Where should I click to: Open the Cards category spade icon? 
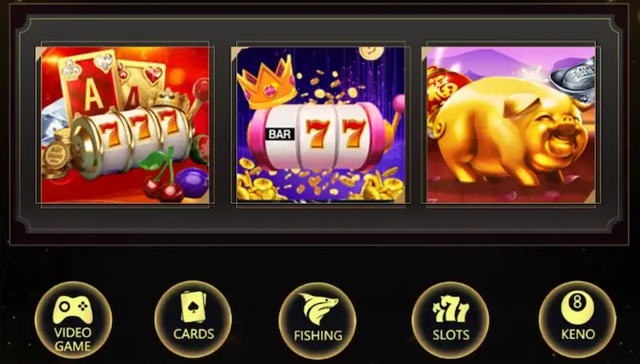point(193,307)
